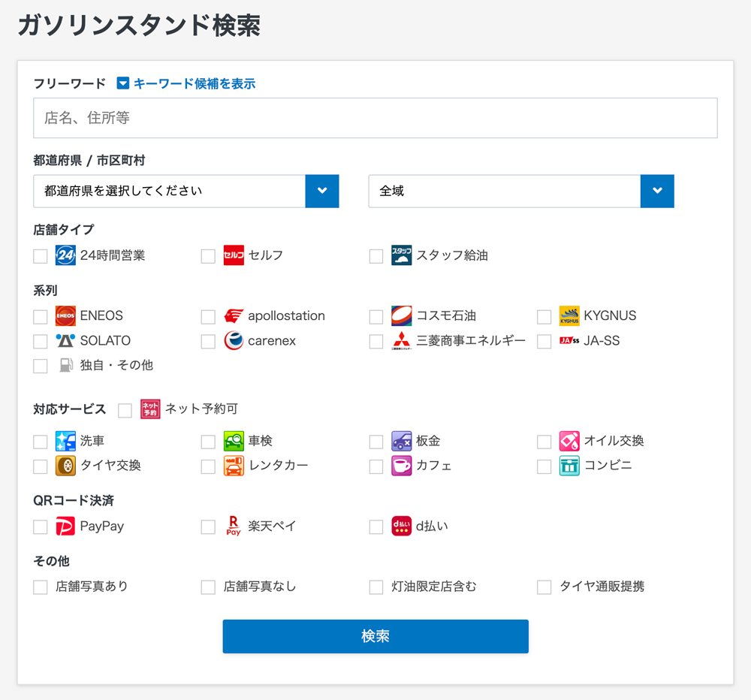The width and height of the screenshot is (751, 700).
Task: Click the PayPay label text
Action: [x=102, y=526]
